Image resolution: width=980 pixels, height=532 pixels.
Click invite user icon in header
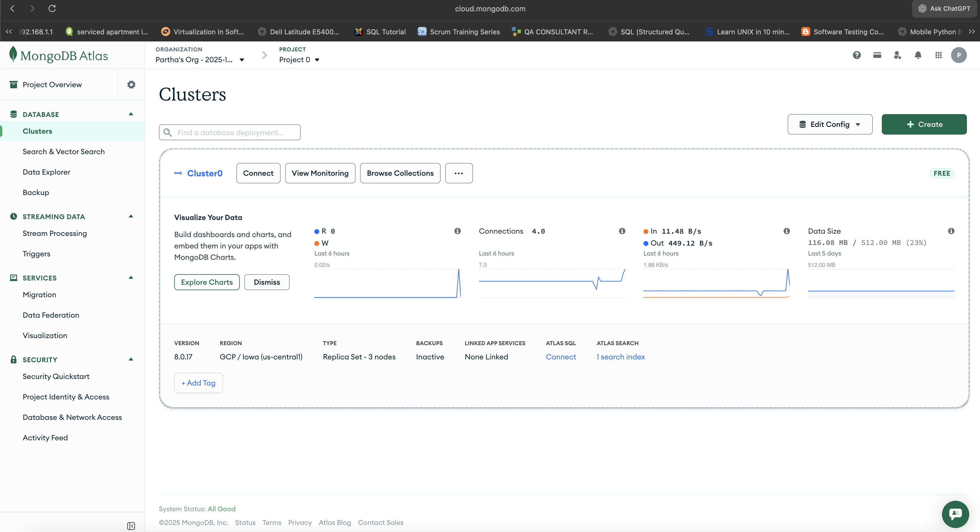897,55
